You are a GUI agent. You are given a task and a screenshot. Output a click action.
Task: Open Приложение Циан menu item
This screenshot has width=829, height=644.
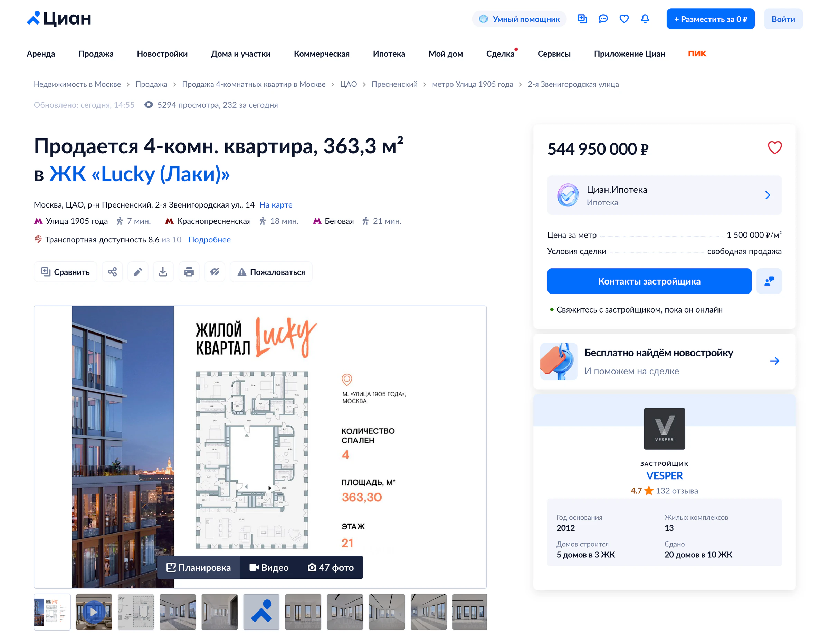pyautogui.click(x=629, y=54)
